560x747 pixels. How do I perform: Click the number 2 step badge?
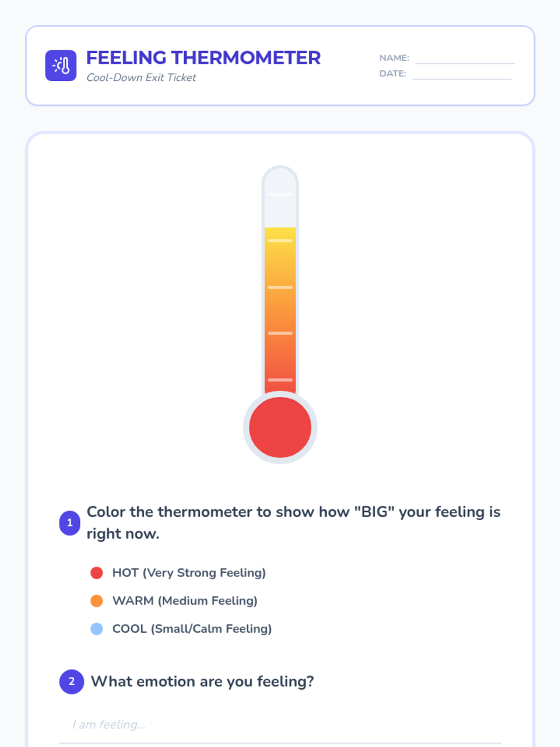coord(72,682)
